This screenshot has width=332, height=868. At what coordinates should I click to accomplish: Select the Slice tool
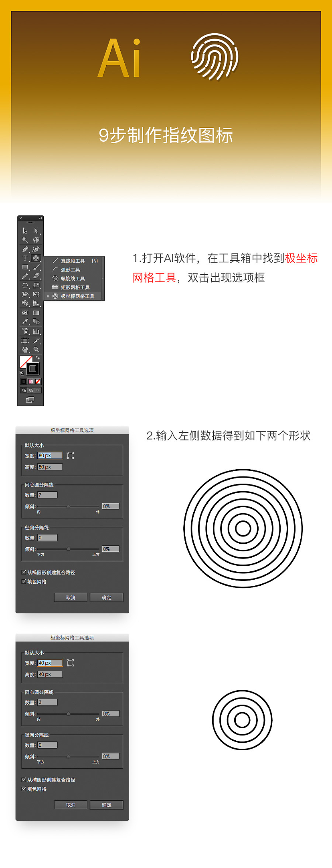coord(36,341)
